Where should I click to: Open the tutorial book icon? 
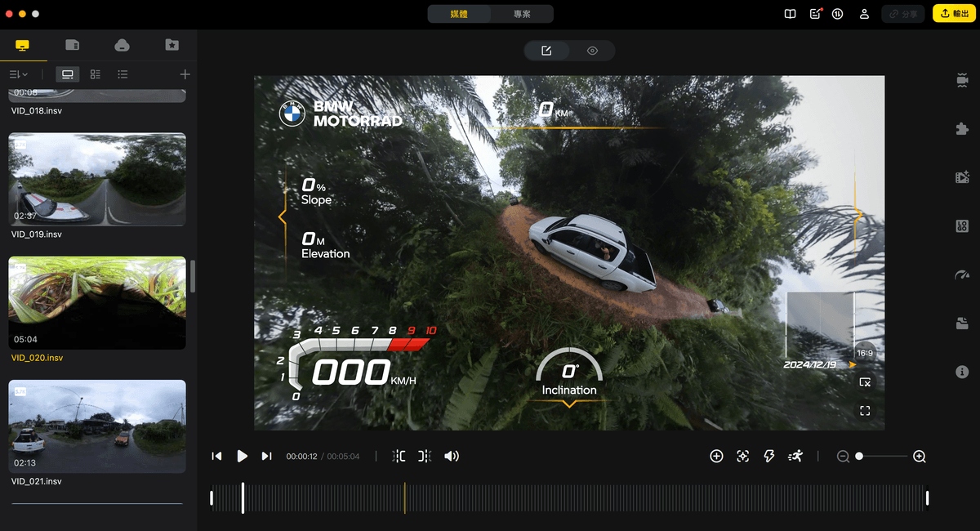(790, 14)
